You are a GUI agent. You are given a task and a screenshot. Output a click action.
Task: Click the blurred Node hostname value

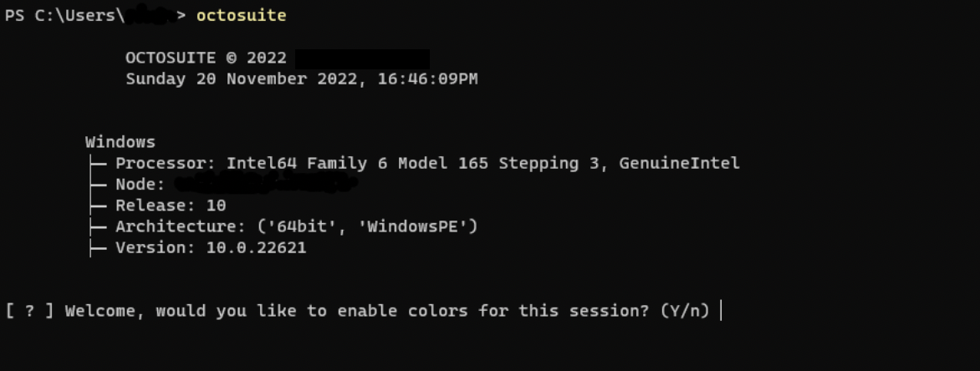coord(266,185)
